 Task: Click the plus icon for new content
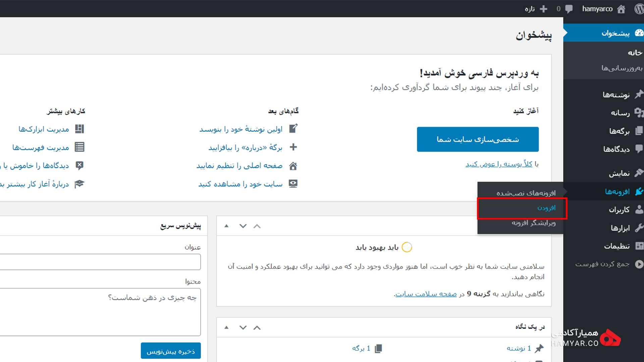click(x=544, y=9)
